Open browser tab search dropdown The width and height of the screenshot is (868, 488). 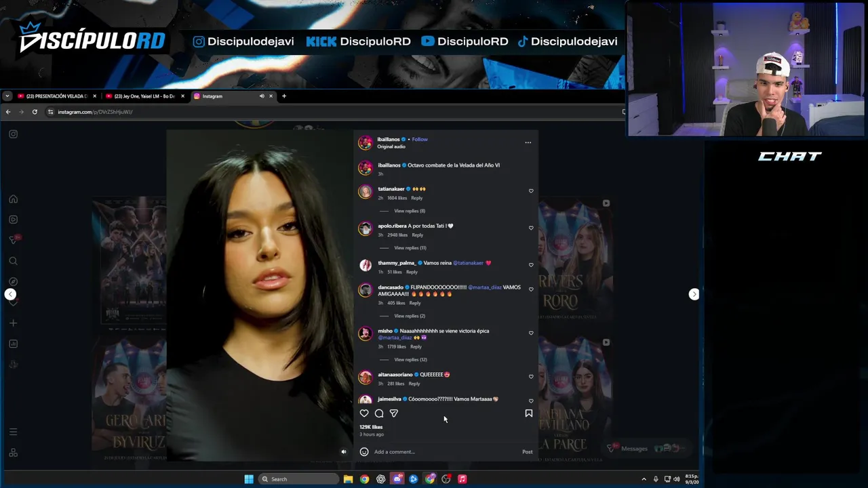click(7, 96)
